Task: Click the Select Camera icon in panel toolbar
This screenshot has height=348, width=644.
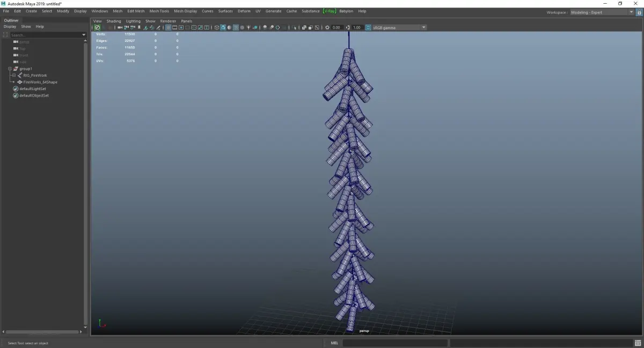Action: coord(120,27)
